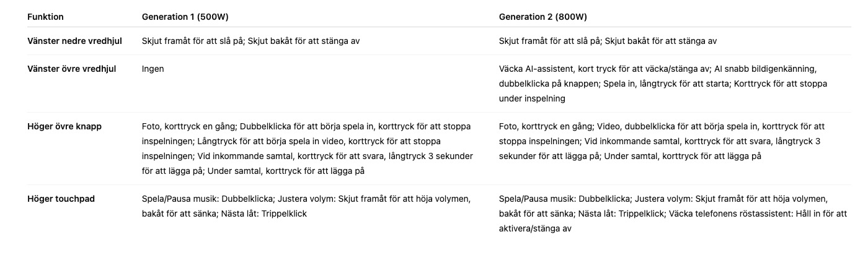Click Generation 1 Spela/Pausa musik text
The height and width of the screenshot is (255, 868).
(306, 199)
